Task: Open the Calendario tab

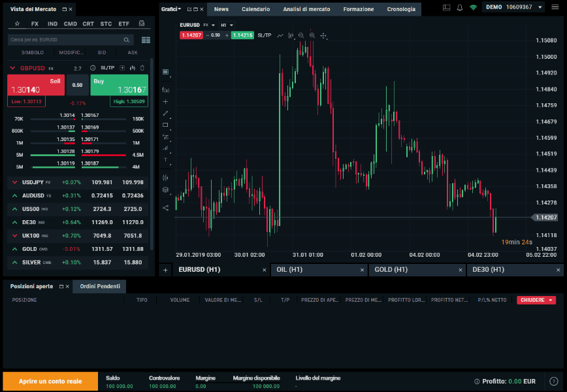Action: click(x=255, y=9)
